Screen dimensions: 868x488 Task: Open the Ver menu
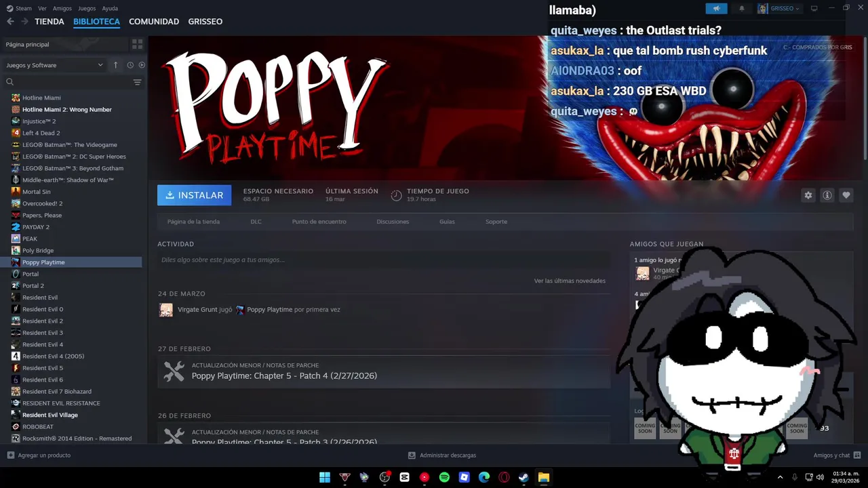(x=42, y=8)
